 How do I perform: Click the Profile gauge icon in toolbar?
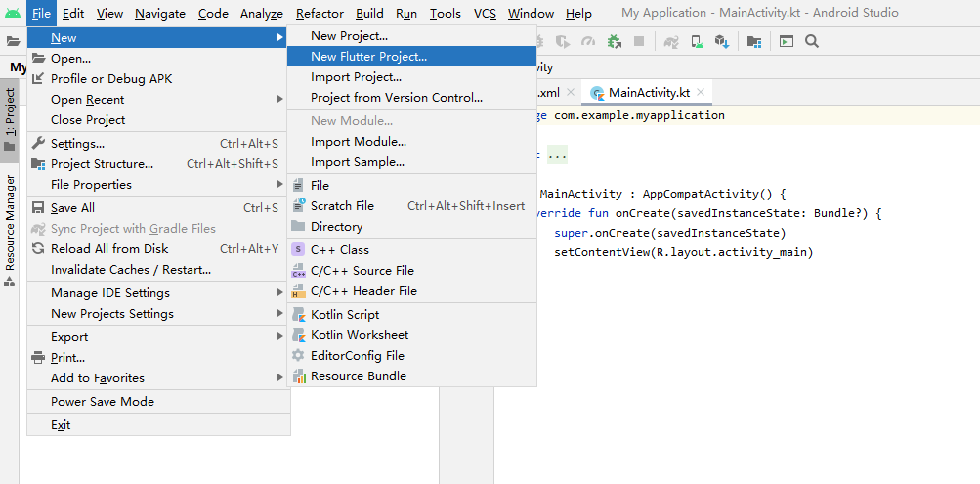click(x=588, y=41)
